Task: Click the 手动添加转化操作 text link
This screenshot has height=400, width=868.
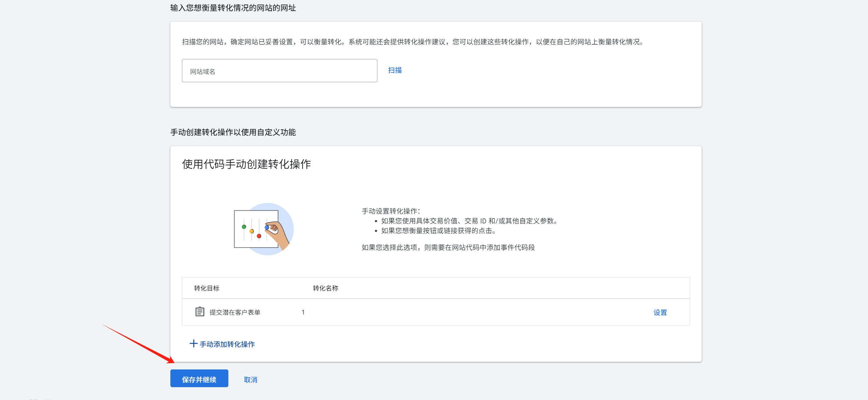Action: coord(227,344)
